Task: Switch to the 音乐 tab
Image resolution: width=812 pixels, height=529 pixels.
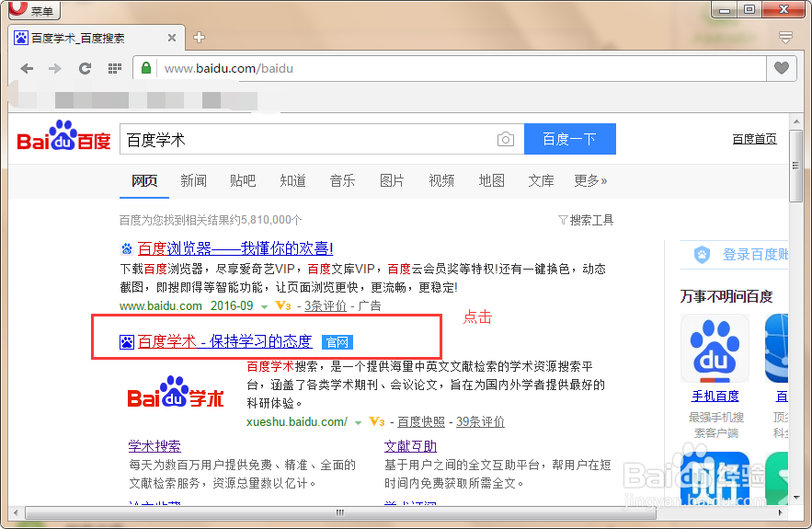Action: [342, 181]
